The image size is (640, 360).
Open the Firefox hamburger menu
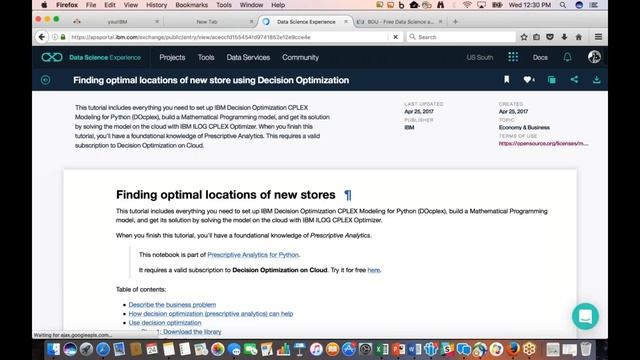pyautogui.click(x=598, y=37)
